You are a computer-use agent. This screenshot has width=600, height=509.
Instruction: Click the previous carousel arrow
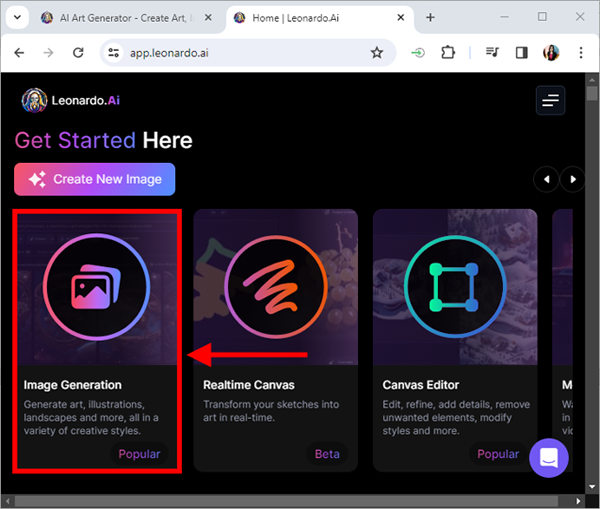pyautogui.click(x=546, y=179)
